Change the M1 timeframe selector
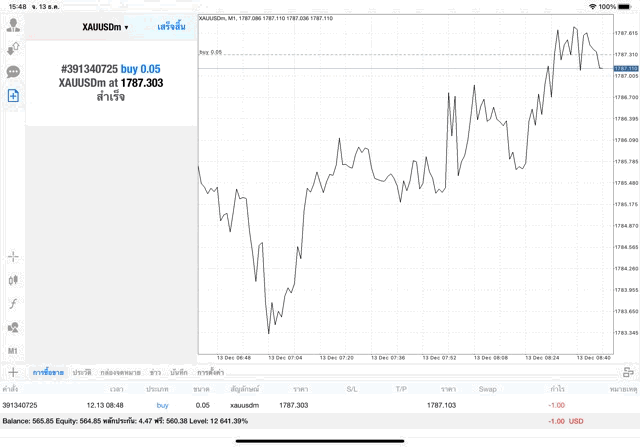The image size is (640, 447). pyautogui.click(x=13, y=351)
